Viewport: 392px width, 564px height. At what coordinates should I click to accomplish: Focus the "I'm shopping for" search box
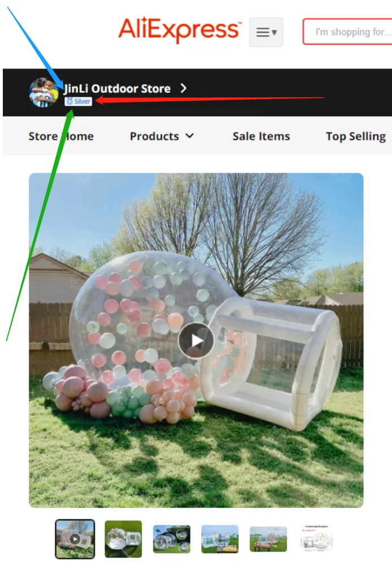347,32
